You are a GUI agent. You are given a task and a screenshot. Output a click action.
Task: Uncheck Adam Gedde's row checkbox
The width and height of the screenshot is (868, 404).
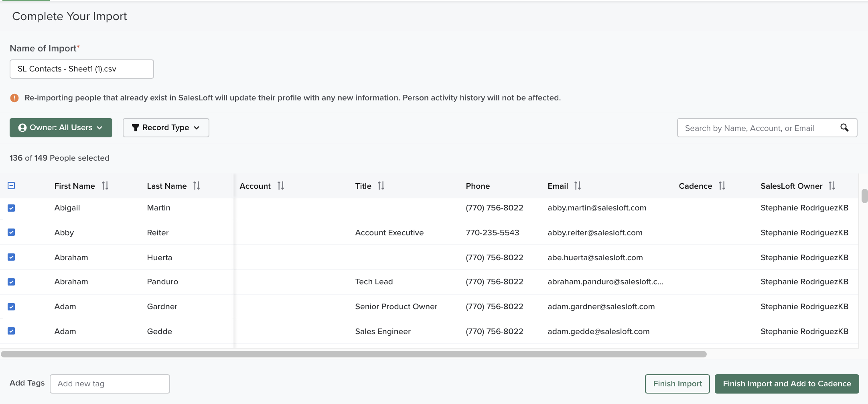tap(11, 331)
